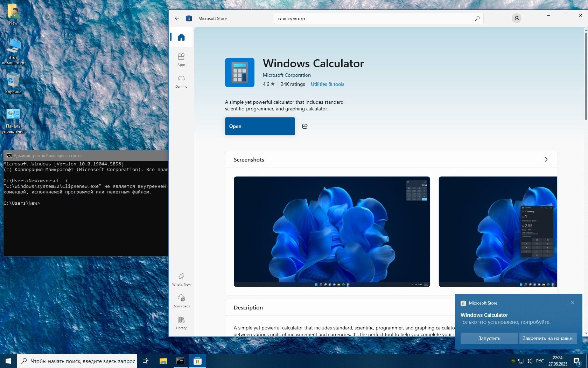View the first calculator screenshot
This screenshot has width=588, height=368.
pos(331,231)
